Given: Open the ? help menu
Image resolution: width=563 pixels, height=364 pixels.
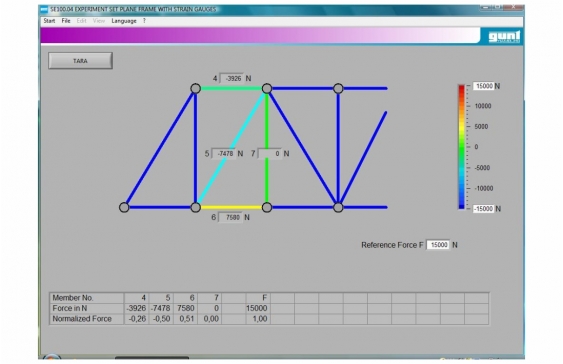Looking at the screenshot, I should click(x=144, y=21).
